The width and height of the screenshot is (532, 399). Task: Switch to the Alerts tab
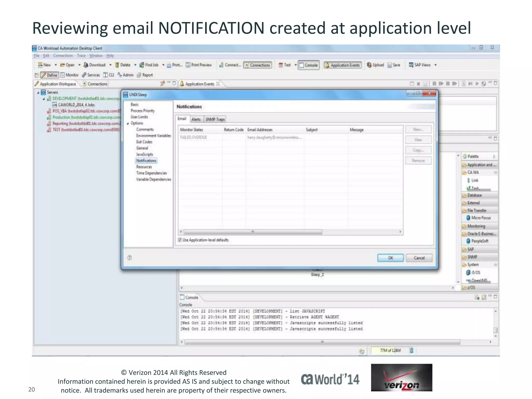click(196, 119)
